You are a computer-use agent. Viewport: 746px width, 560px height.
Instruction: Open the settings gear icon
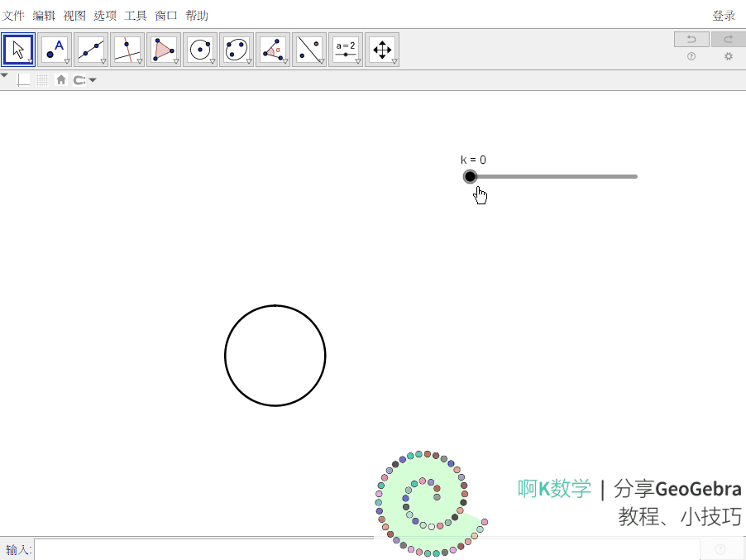[x=729, y=56]
